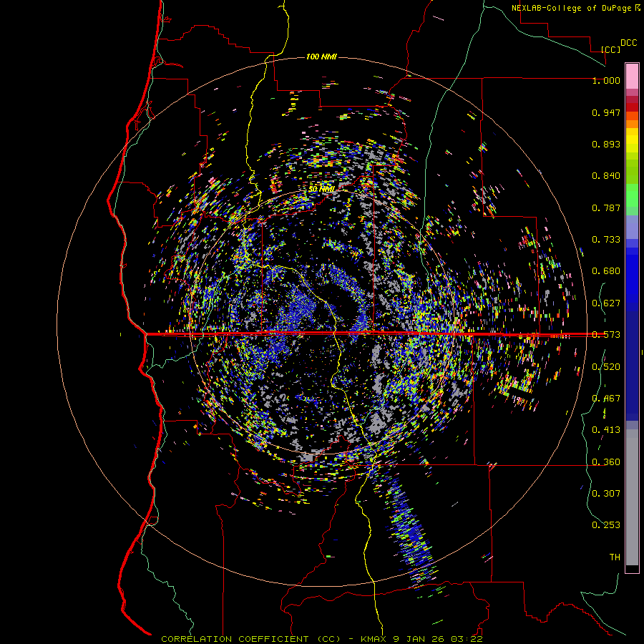This screenshot has height=644, width=644.
Task: Click the 0.947 scale value
Action: point(606,112)
